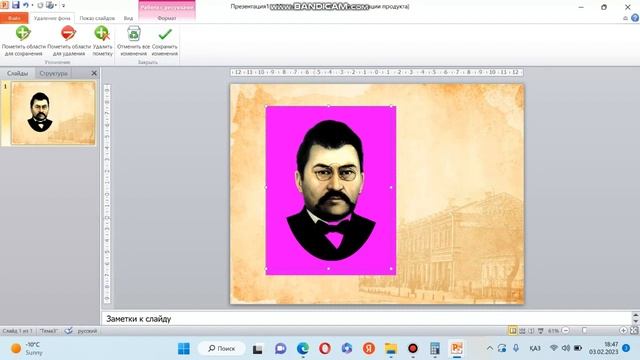
Task: Fit slide to current window
Action: pyautogui.click(x=634, y=331)
